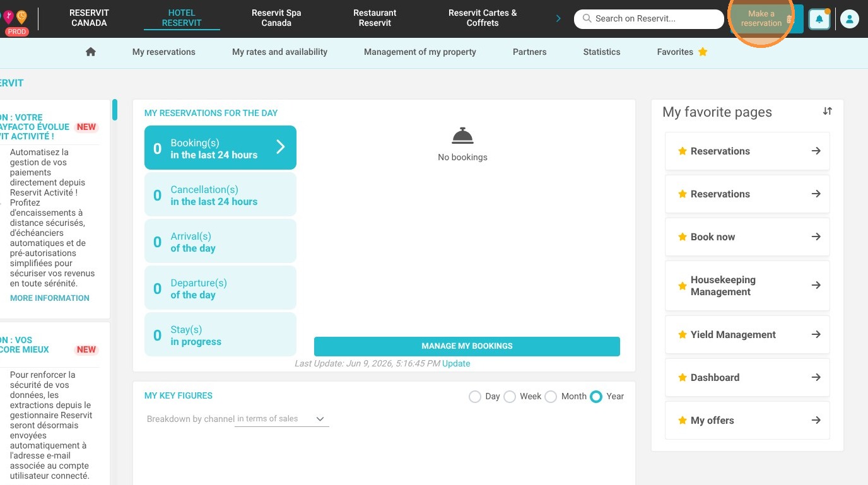Viewport: 868px width, 485px height.
Task: Click the search magnifier icon
Action: pyautogui.click(x=587, y=19)
